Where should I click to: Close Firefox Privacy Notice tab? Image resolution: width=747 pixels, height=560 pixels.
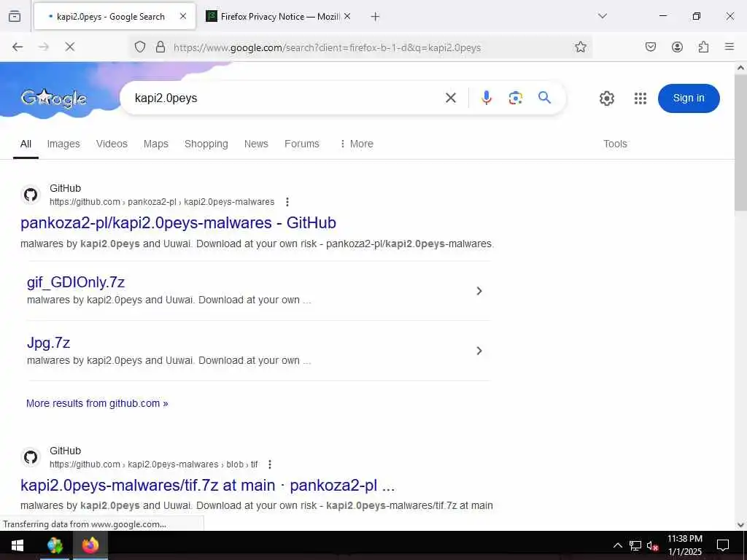(x=347, y=16)
